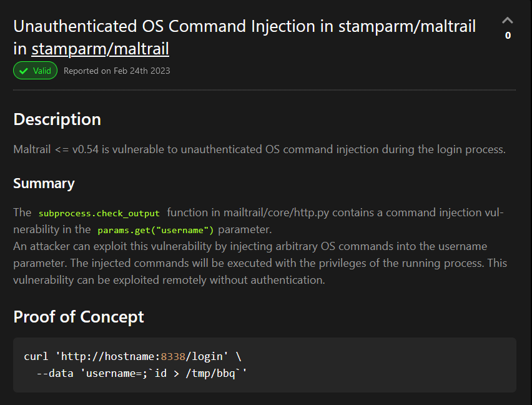Screen dimensions: 532x405
Task: Upvote the report using the chevron arrow
Action: [507, 21]
